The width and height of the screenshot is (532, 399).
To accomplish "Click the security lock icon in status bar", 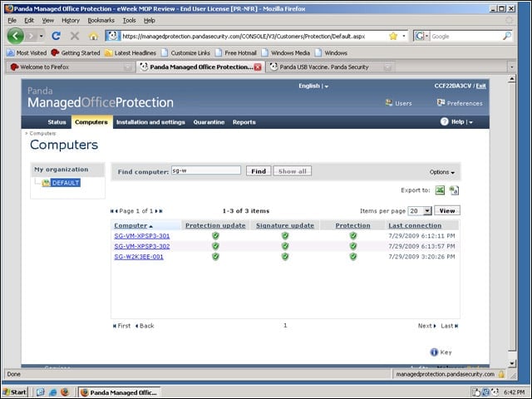I will point(501,374).
